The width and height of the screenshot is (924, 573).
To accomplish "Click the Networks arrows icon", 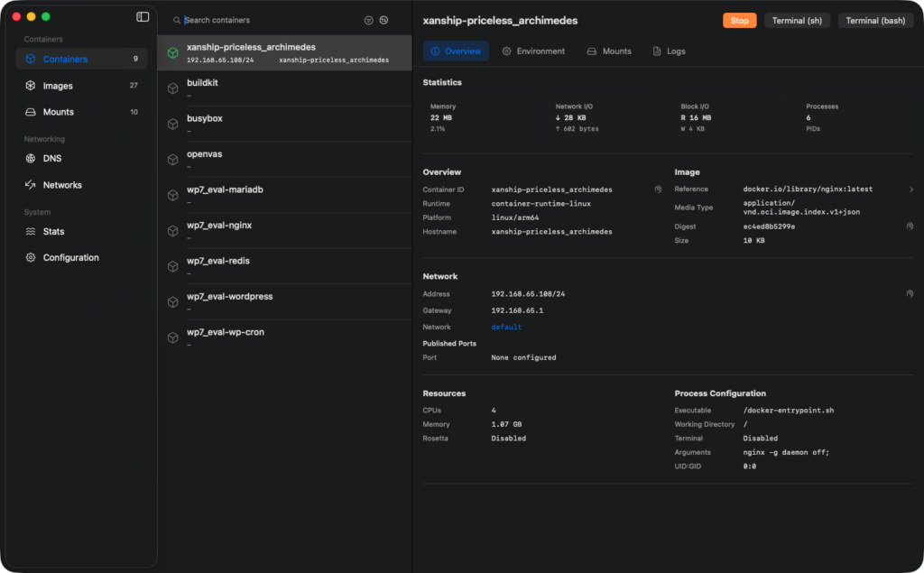I will 31,184.
